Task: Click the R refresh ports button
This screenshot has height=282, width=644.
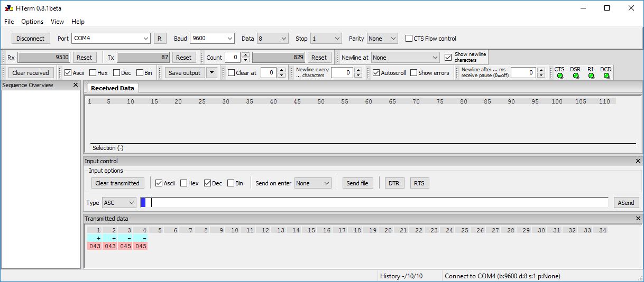Action: [160, 39]
